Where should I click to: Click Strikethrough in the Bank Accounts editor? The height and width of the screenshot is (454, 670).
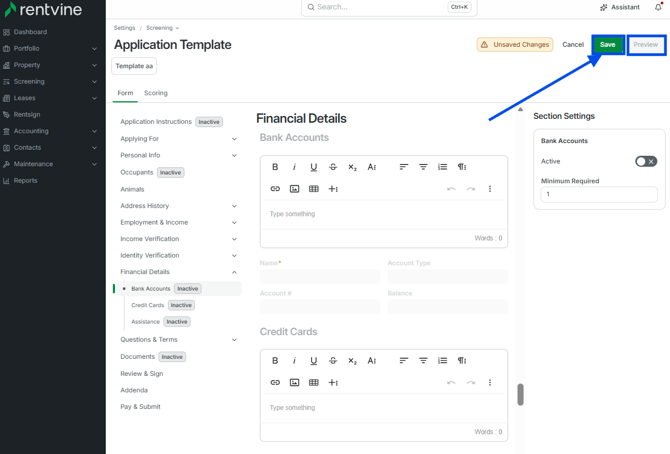click(333, 167)
